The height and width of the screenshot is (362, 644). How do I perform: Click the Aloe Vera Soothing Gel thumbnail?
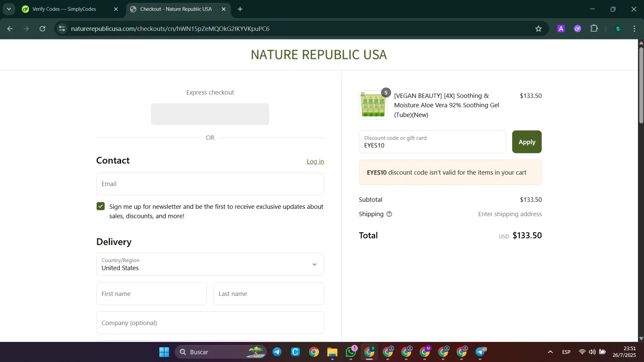(x=373, y=105)
